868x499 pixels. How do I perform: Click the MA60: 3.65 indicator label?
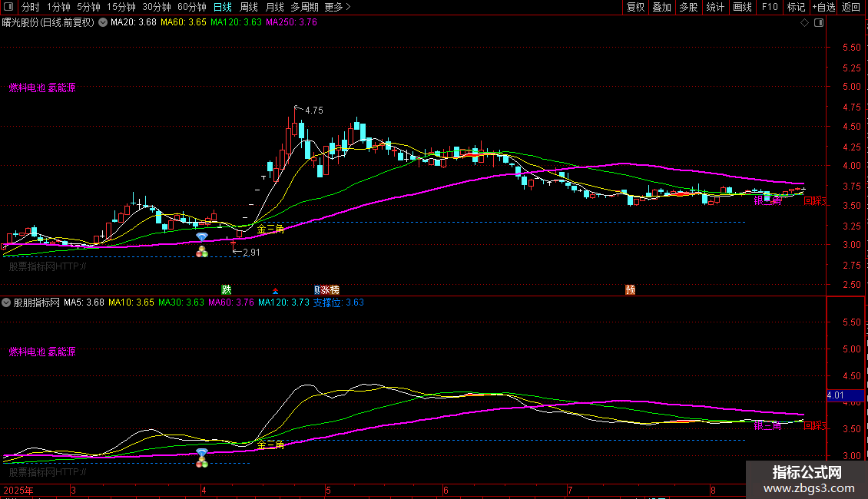pyautogui.click(x=184, y=23)
